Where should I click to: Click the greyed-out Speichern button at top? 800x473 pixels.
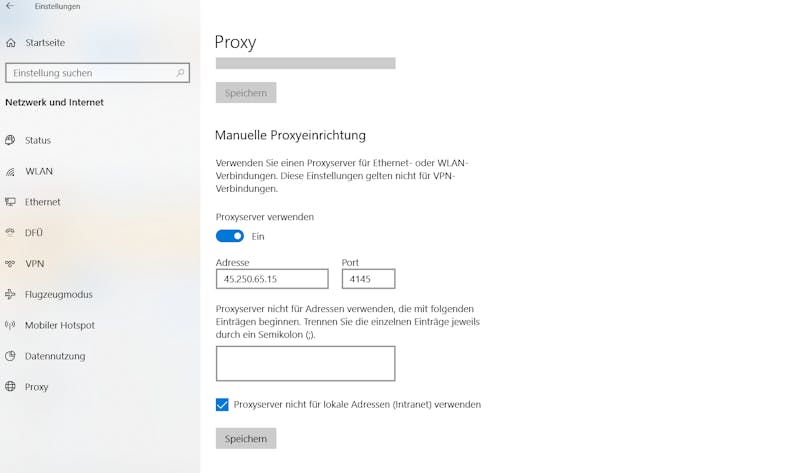click(246, 93)
